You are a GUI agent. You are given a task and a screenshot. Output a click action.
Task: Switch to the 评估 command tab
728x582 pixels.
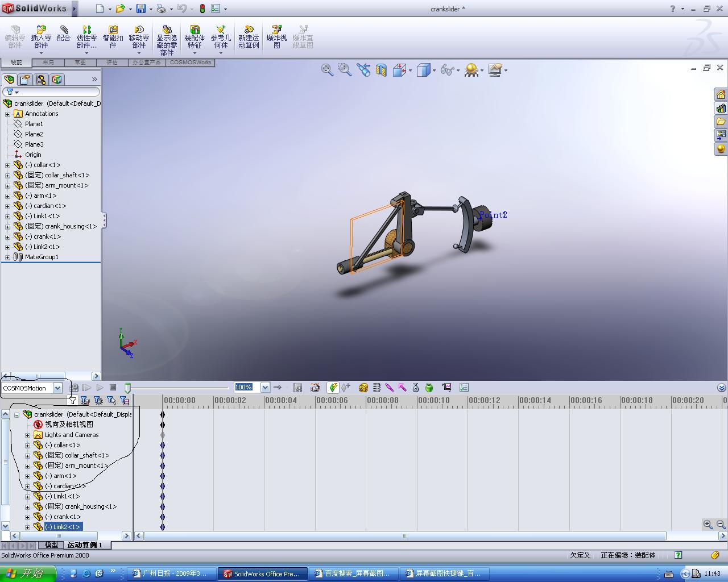point(111,63)
